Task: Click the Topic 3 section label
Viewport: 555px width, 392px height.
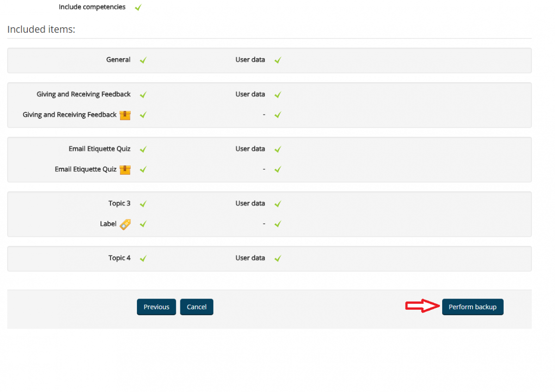Action: [x=119, y=203]
